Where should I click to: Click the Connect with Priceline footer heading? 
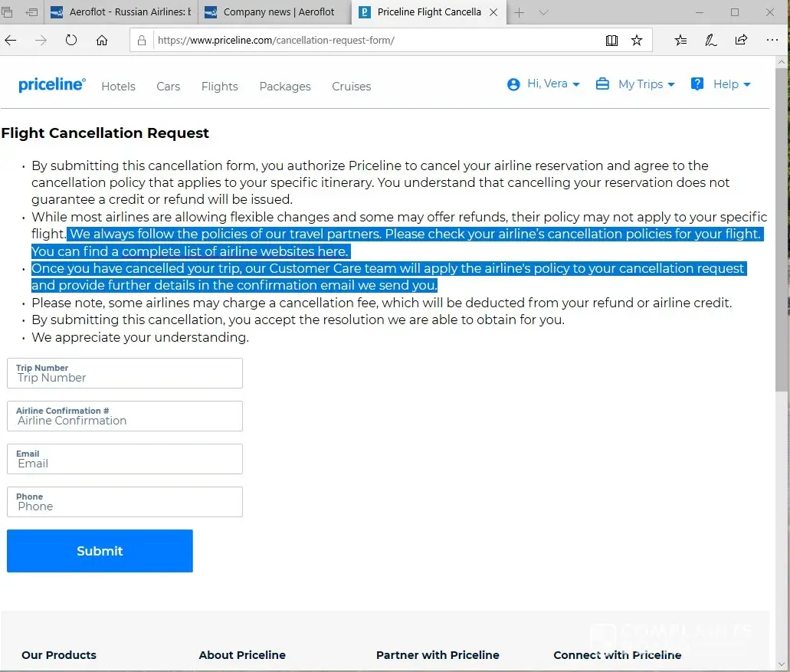tap(617, 655)
